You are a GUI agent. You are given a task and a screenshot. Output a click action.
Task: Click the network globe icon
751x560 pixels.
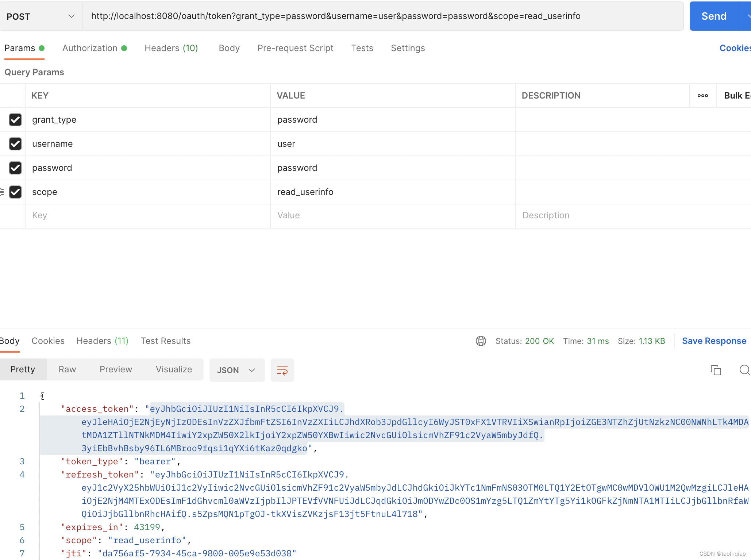pos(481,341)
